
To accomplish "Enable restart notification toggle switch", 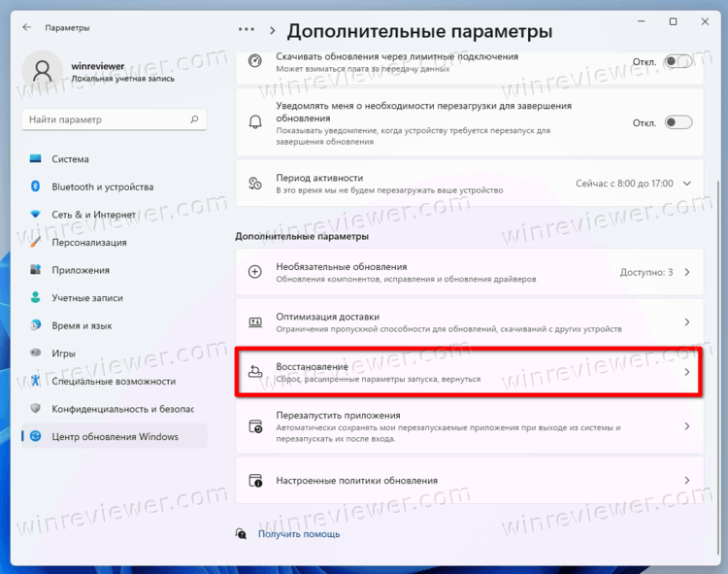I will 678,122.
